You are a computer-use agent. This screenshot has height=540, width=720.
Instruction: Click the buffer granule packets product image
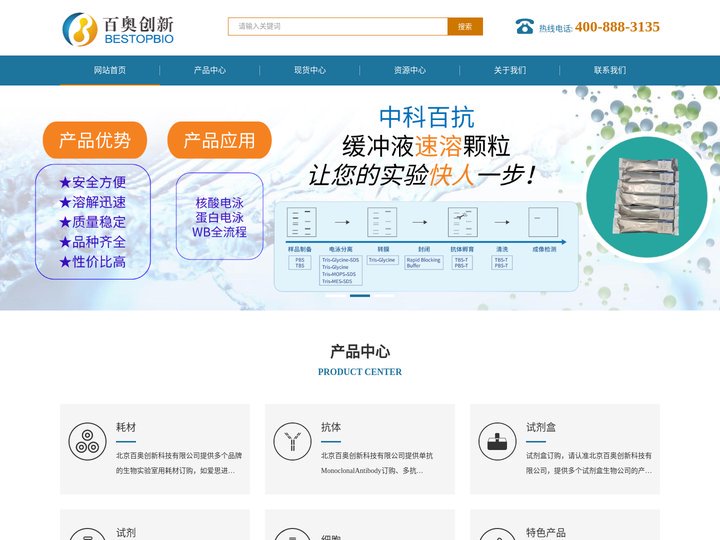click(x=647, y=197)
